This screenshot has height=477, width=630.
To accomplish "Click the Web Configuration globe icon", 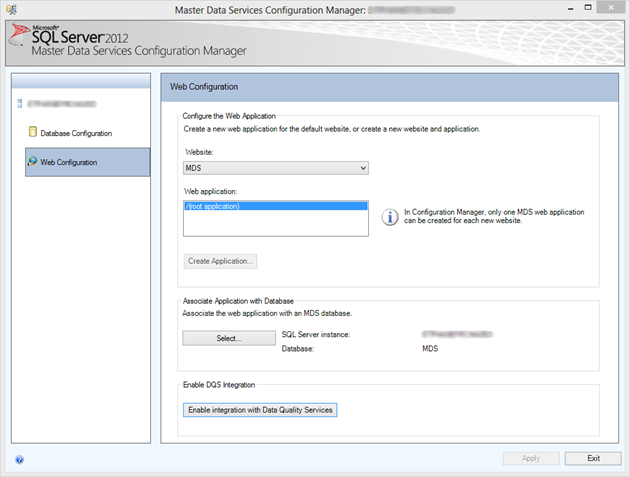I will 33,162.
